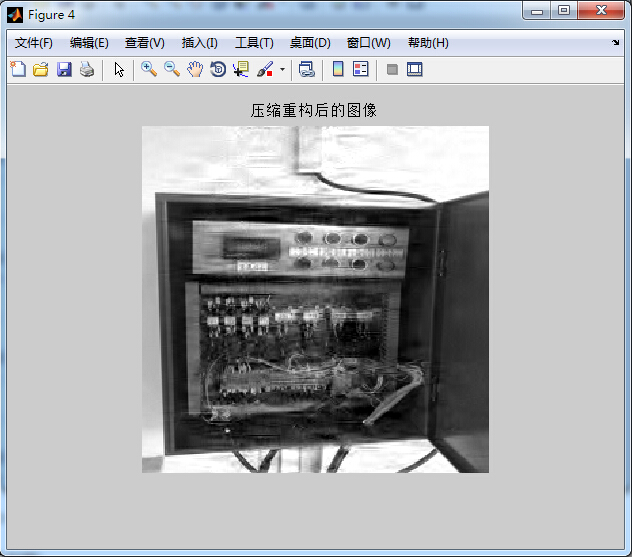Click the reconstructed cabinet image
Screen dimensions: 632x557
click(x=315, y=299)
